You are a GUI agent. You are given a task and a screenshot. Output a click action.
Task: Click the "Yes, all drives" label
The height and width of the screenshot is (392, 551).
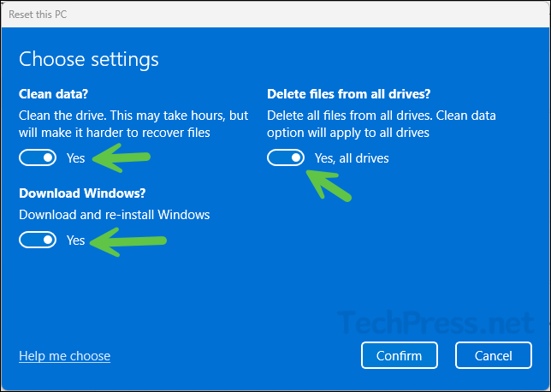click(x=352, y=158)
